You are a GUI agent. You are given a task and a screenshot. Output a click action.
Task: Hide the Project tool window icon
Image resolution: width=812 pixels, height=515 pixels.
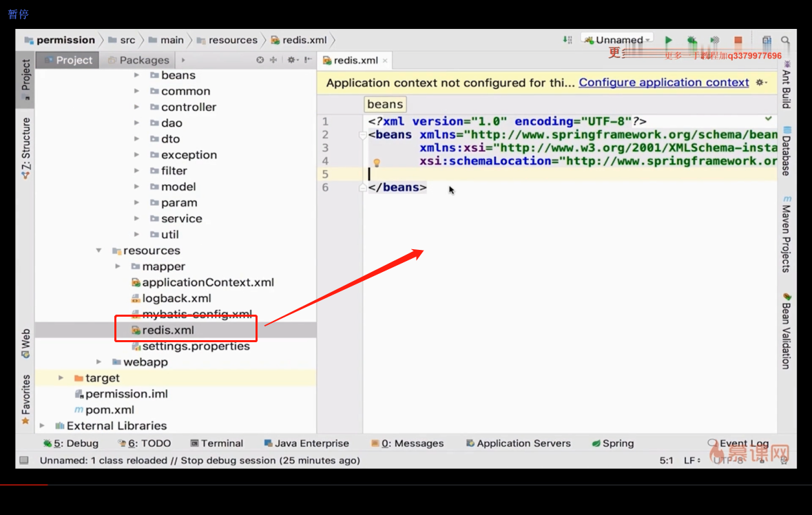[x=308, y=60]
